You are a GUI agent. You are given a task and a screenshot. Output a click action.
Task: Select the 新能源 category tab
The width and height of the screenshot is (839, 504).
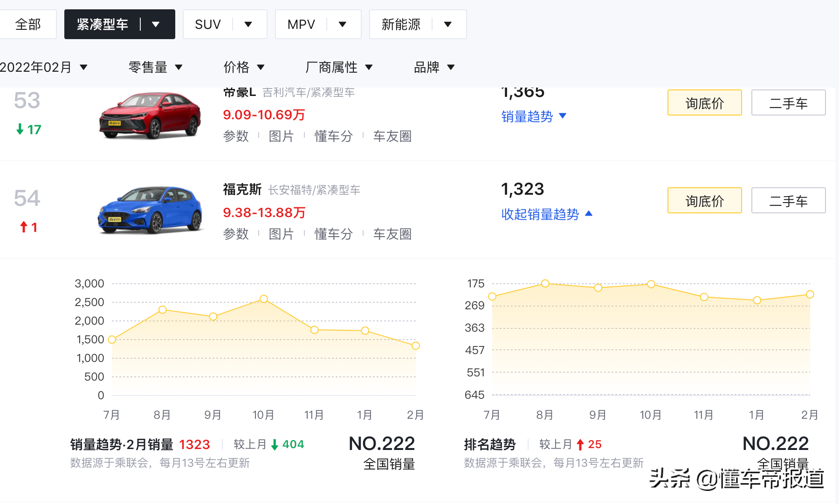point(401,24)
